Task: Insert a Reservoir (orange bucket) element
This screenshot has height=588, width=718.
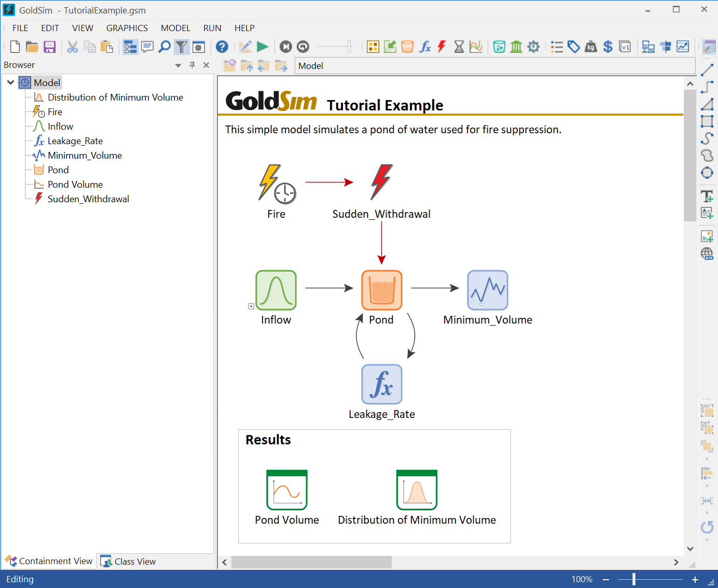Action: coord(407,47)
